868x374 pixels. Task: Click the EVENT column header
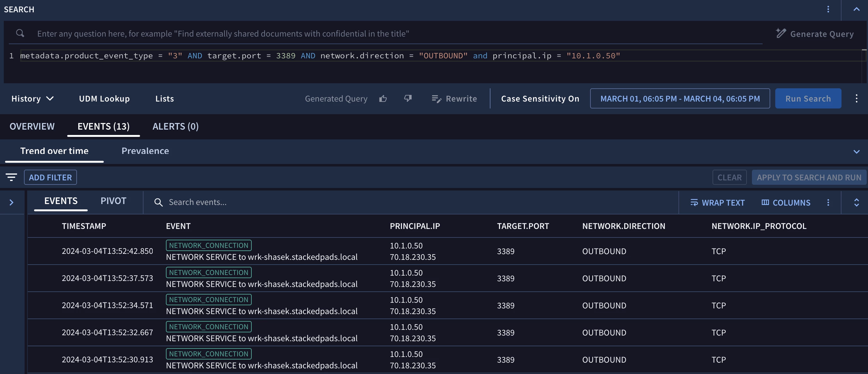coord(178,226)
